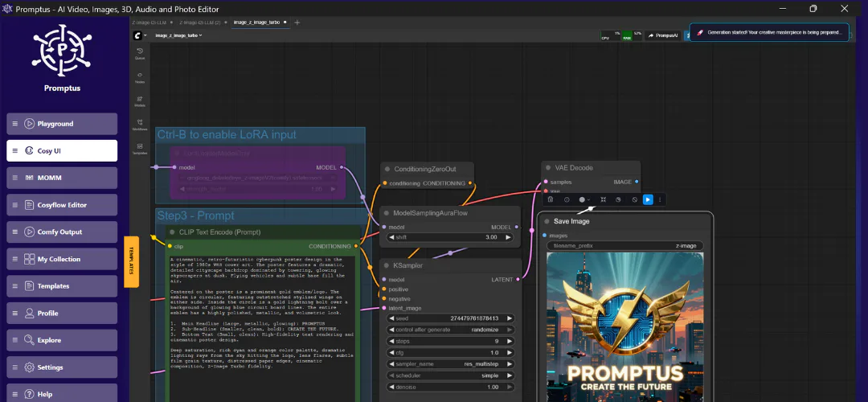
Task: Collapse the CLIP Text Encode node
Action: [x=172, y=232]
